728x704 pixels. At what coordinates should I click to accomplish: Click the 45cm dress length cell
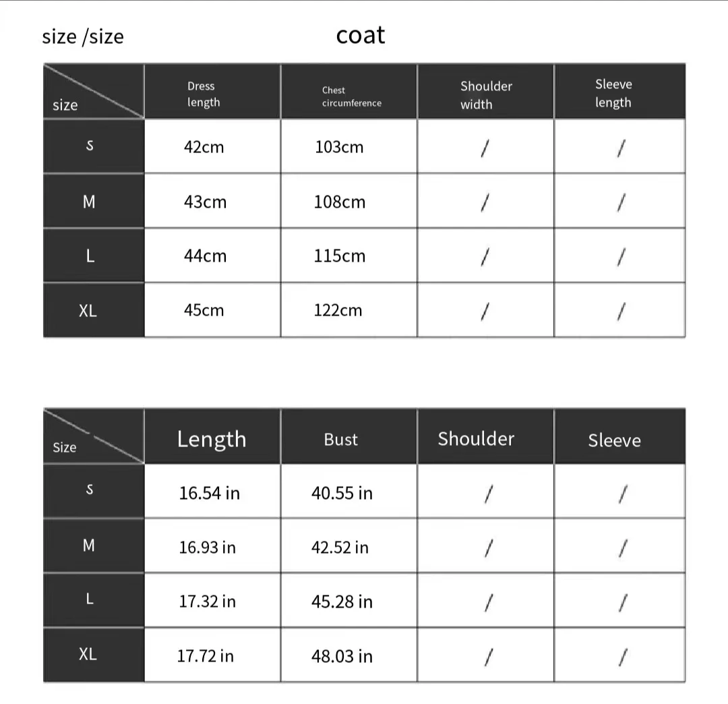tap(204, 310)
